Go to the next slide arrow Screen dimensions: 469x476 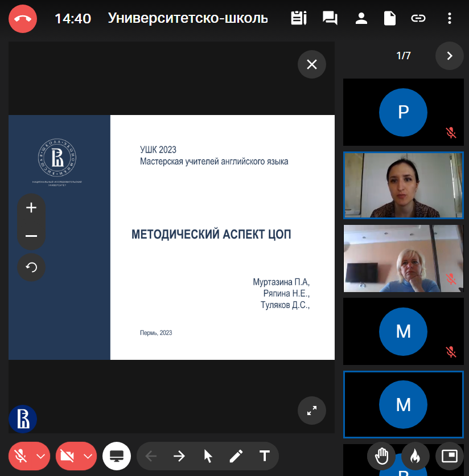(179, 456)
